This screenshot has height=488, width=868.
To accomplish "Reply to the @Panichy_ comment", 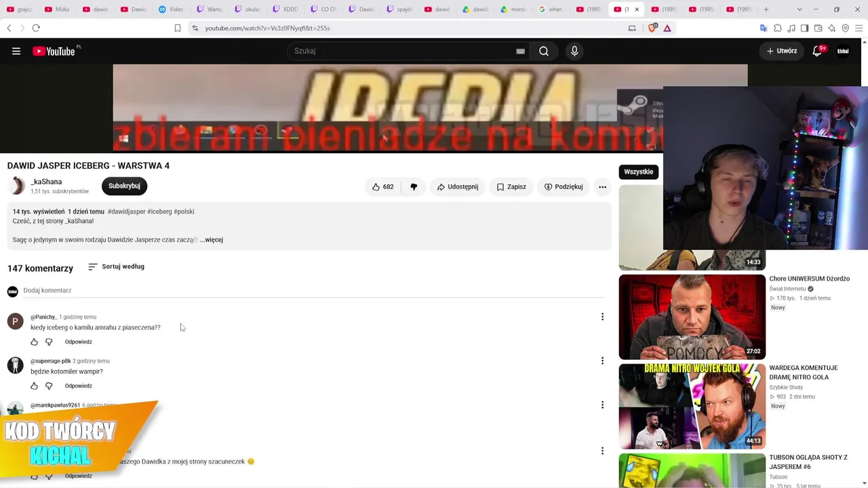I will (78, 342).
